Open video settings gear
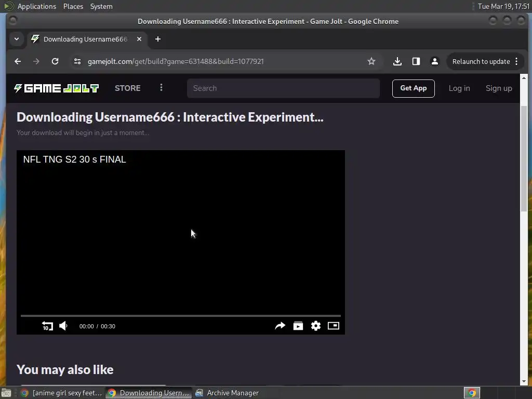The image size is (532, 399). [x=316, y=326]
